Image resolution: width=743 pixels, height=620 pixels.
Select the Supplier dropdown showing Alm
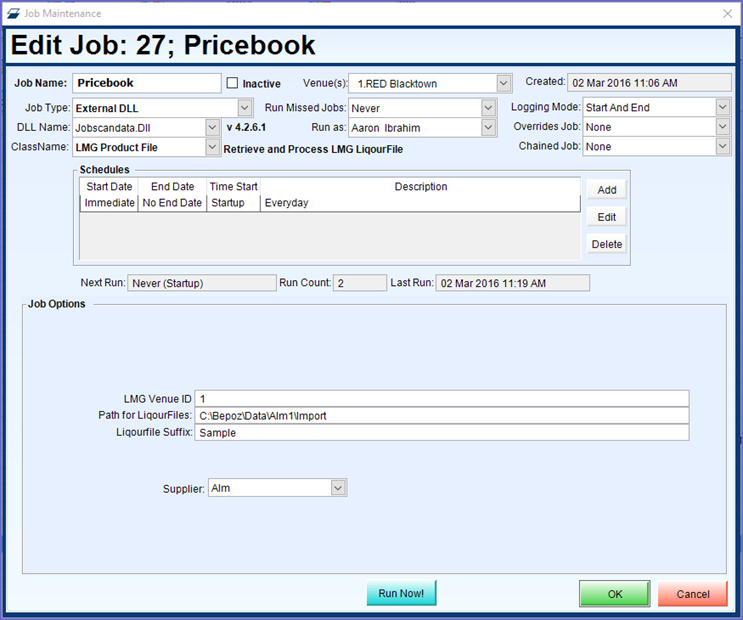(x=277, y=488)
